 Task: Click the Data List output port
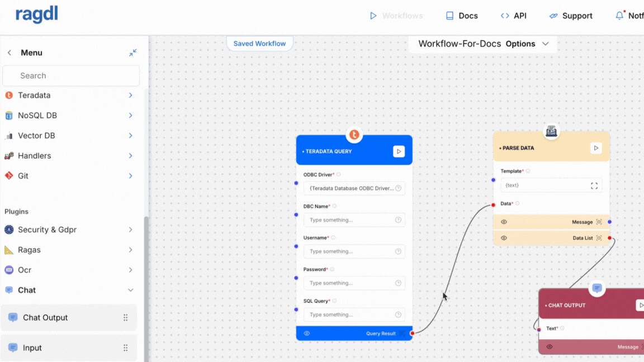click(609, 238)
